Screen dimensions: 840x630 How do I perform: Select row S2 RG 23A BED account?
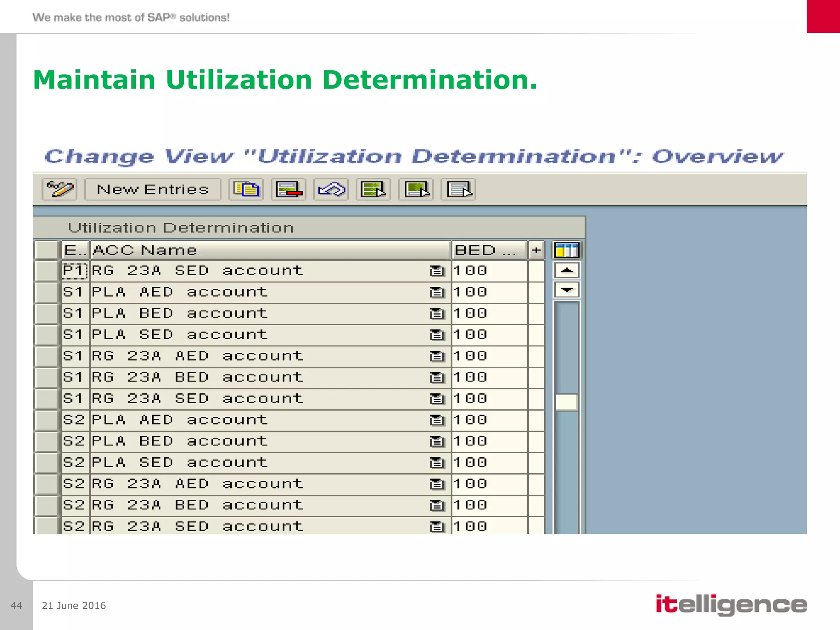(x=46, y=505)
